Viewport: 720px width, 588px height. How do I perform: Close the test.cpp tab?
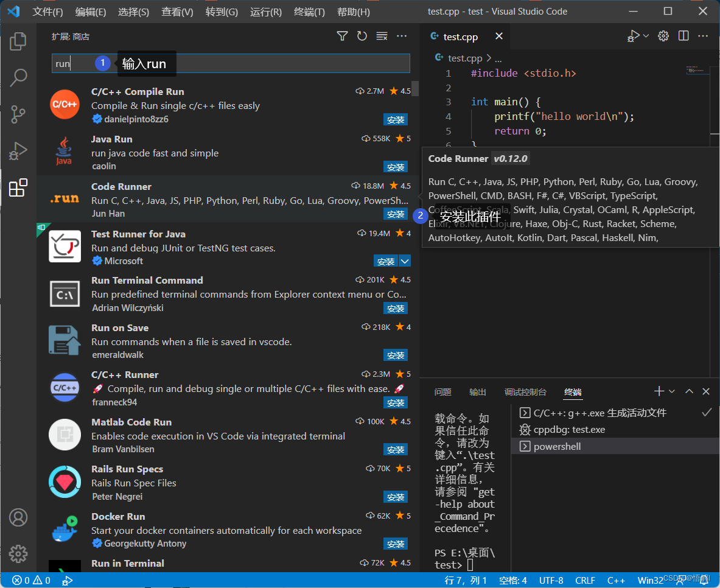pos(499,36)
